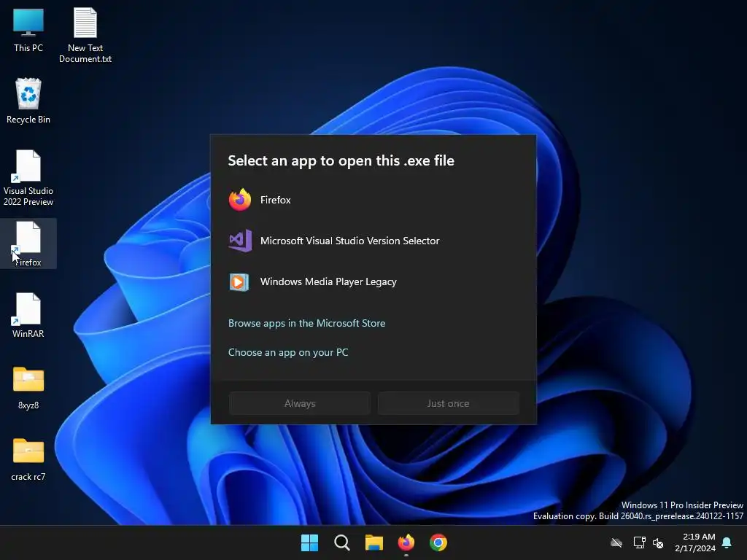The height and width of the screenshot is (560, 747).
Task: Open the notifications bell icon
Action: pos(727,542)
